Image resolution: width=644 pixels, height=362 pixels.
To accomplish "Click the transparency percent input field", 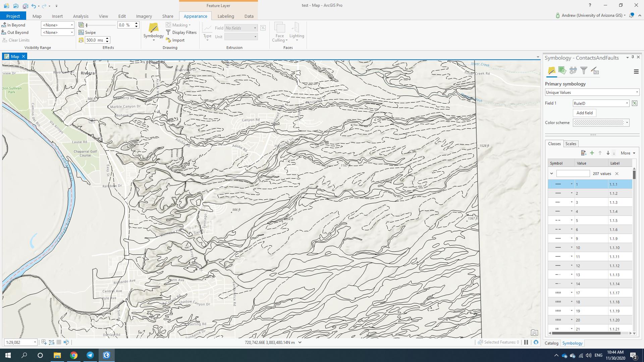I will [125, 25].
